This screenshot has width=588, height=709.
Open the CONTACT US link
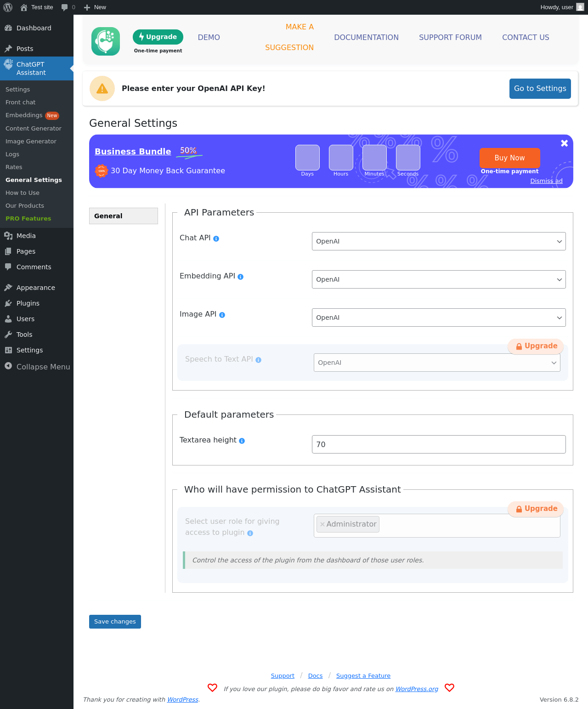tap(526, 38)
